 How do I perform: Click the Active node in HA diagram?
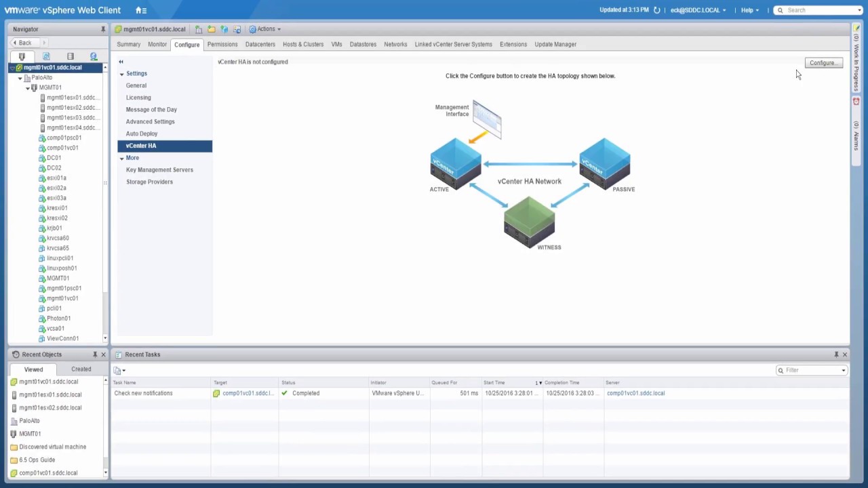click(x=455, y=165)
